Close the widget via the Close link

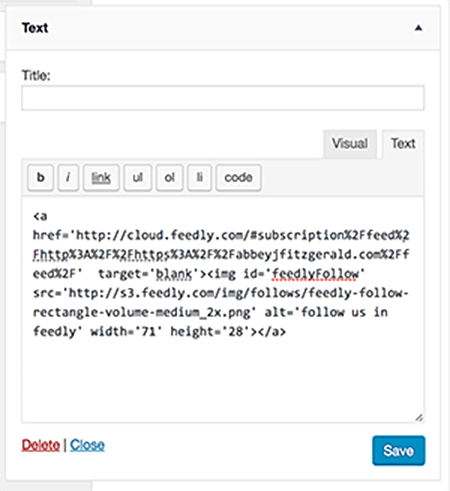pos(87,445)
